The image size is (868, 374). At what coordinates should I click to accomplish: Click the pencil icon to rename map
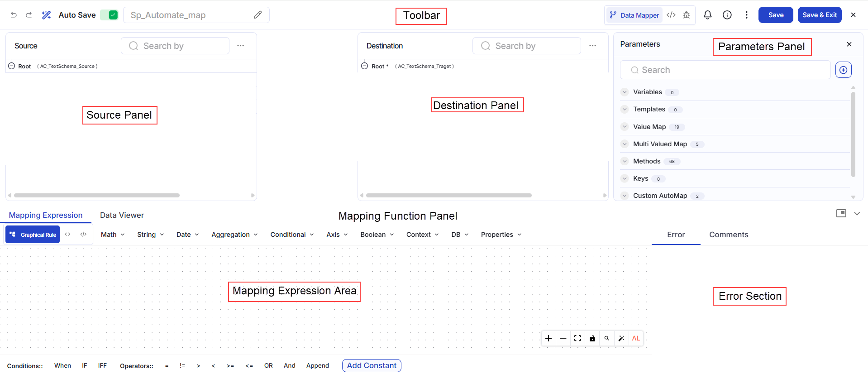pos(258,15)
